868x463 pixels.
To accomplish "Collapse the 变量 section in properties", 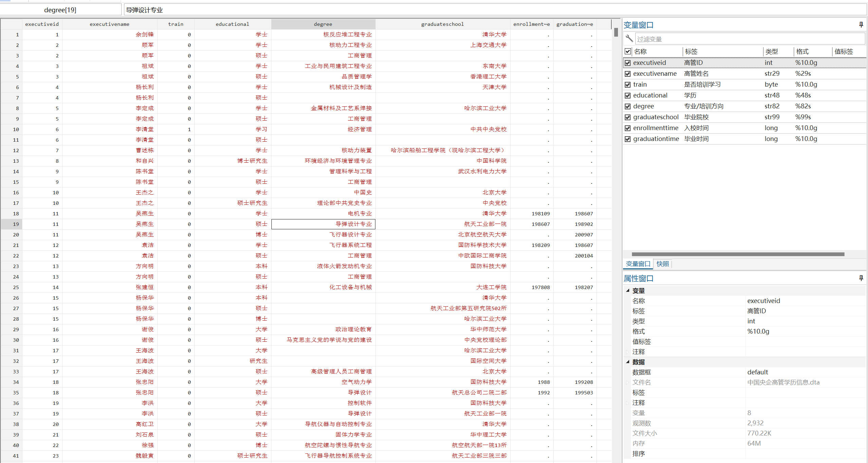I will [x=628, y=290].
